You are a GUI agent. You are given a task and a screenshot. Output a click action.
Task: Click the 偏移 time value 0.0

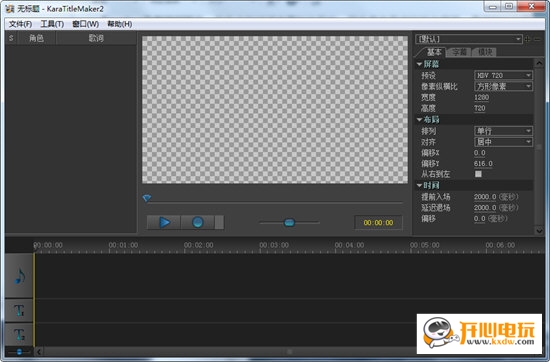coord(479,219)
